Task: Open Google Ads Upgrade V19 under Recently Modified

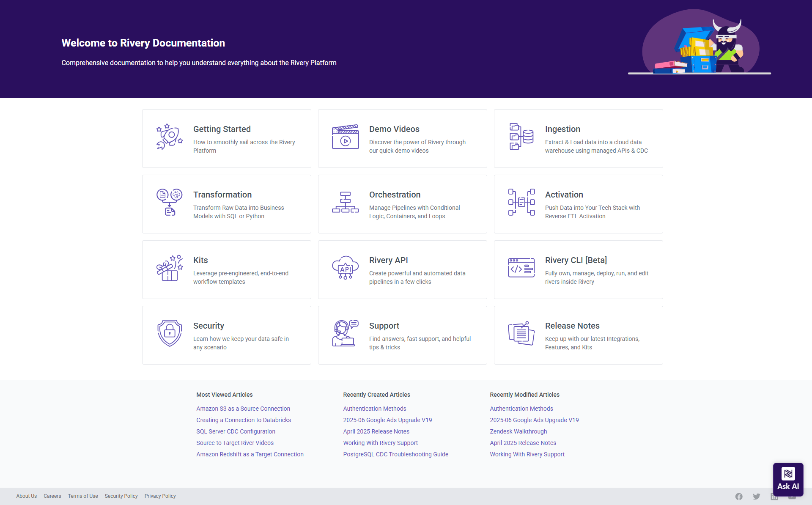Action: (x=534, y=420)
